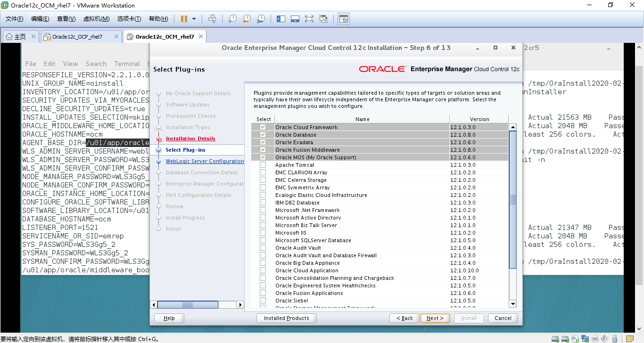Click the Name column header

coord(362,119)
